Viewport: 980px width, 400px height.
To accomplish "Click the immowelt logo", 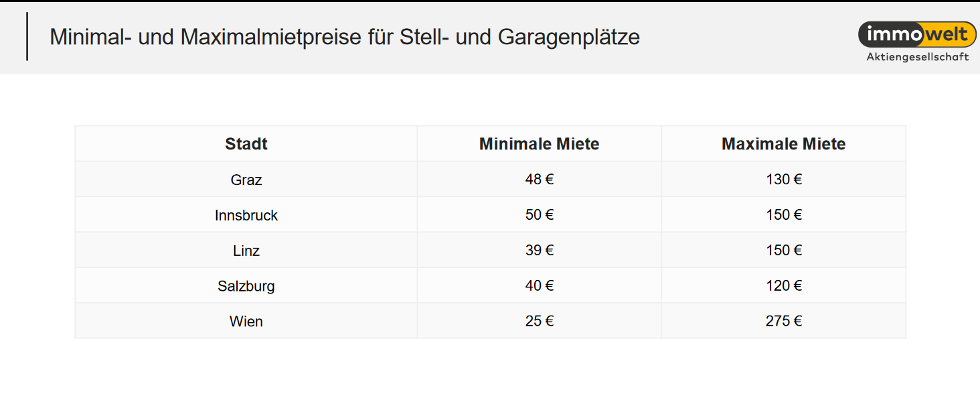I will coord(916,34).
